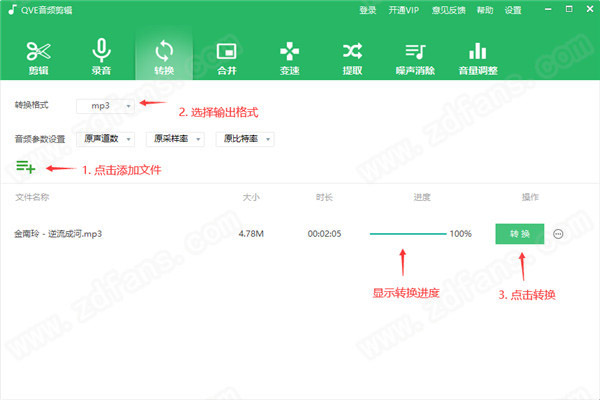Open the 设置 settings menu item
The height and width of the screenshot is (400, 600).
click(513, 10)
